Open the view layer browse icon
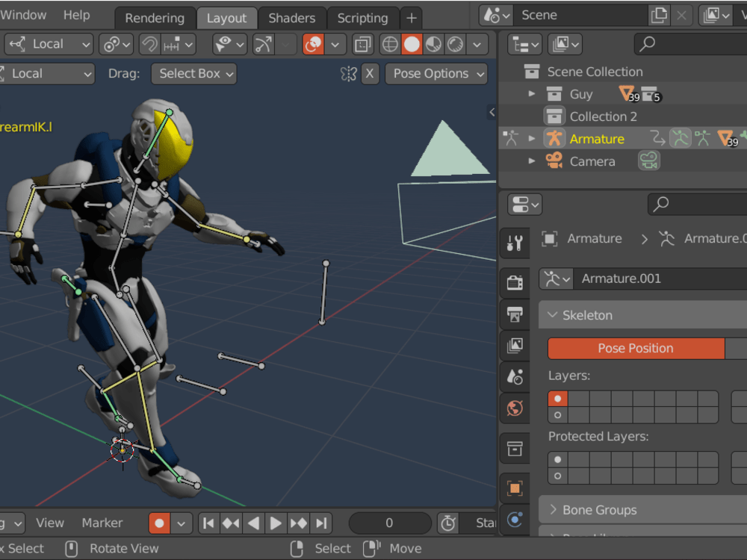Viewport: 747px width, 560px height. point(716,15)
